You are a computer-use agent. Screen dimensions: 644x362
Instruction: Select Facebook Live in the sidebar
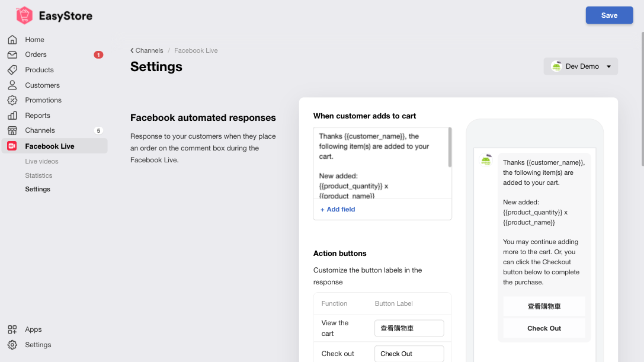pyautogui.click(x=55, y=146)
